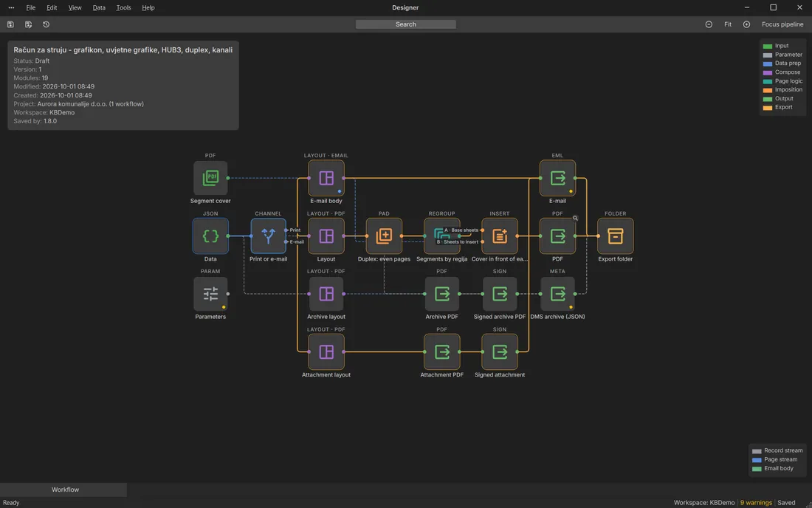This screenshot has width=812, height=508.
Task: Open the version history clock icon
Action: pos(46,24)
